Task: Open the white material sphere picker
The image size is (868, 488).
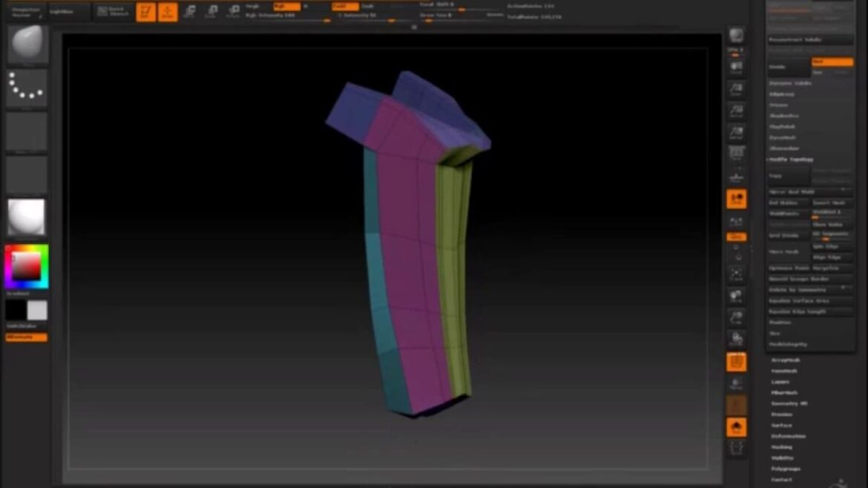Action: coord(27,218)
